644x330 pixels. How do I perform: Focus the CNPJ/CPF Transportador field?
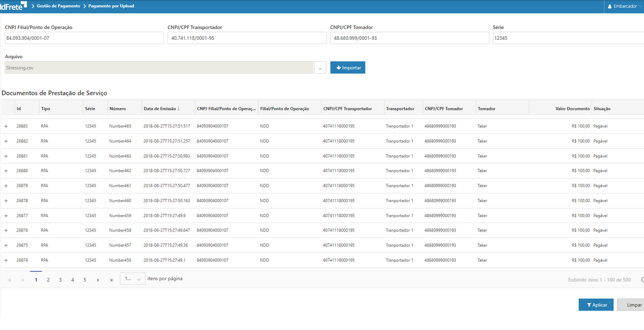pos(247,38)
